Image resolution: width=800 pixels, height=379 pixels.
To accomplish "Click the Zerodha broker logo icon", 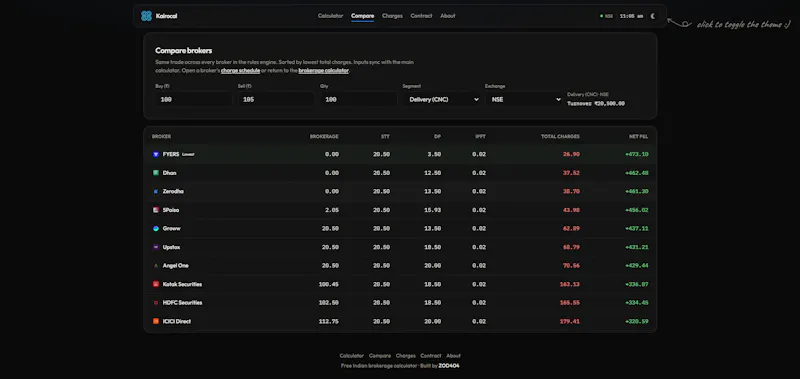I will coord(156,191).
